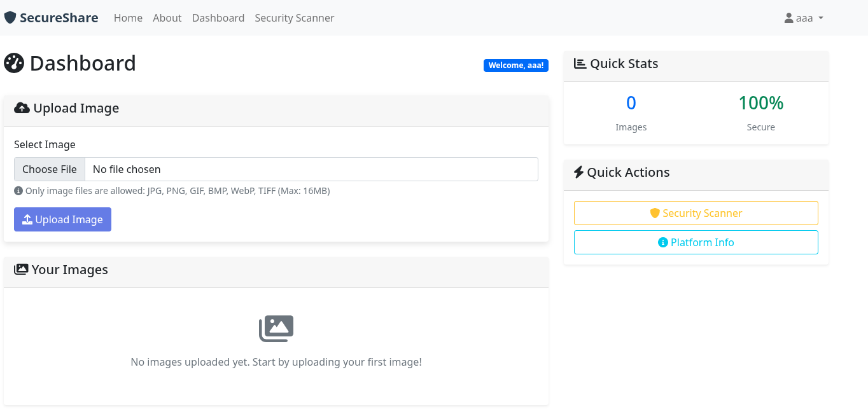Click the lightning bolt icon beside Quick Actions
This screenshot has height=414, width=868.
pos(578,172)
